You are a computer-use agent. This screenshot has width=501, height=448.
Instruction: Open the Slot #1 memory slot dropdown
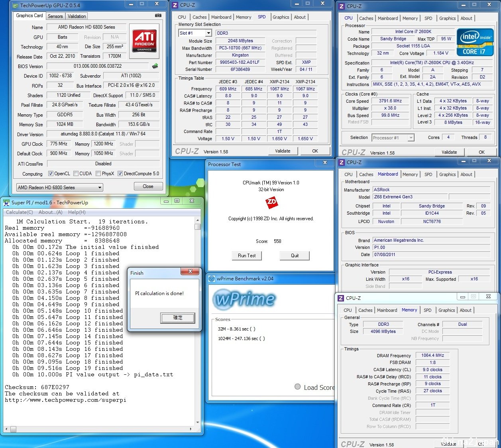[x=196, y=33]
